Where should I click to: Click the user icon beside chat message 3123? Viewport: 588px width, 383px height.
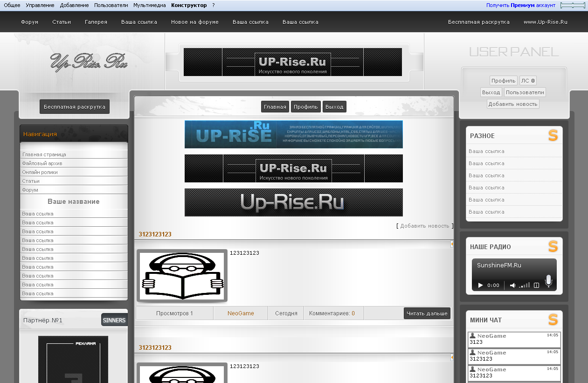click(472, 335)
